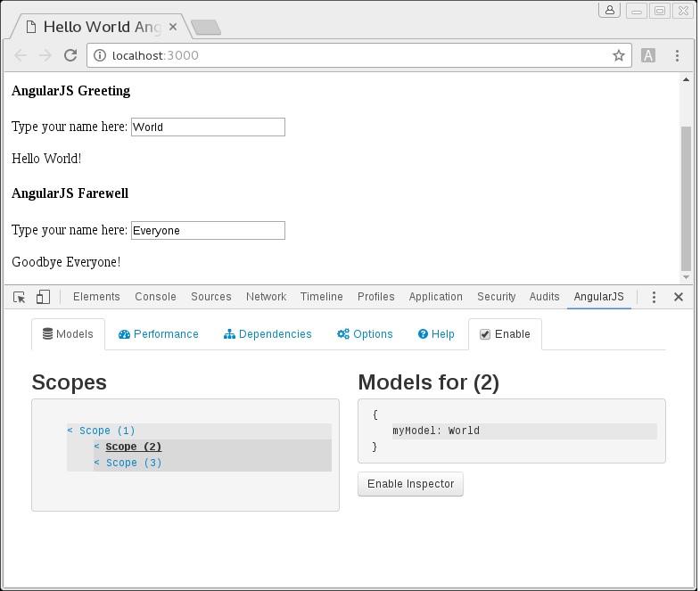Select the Models tab

pos(68,334)
